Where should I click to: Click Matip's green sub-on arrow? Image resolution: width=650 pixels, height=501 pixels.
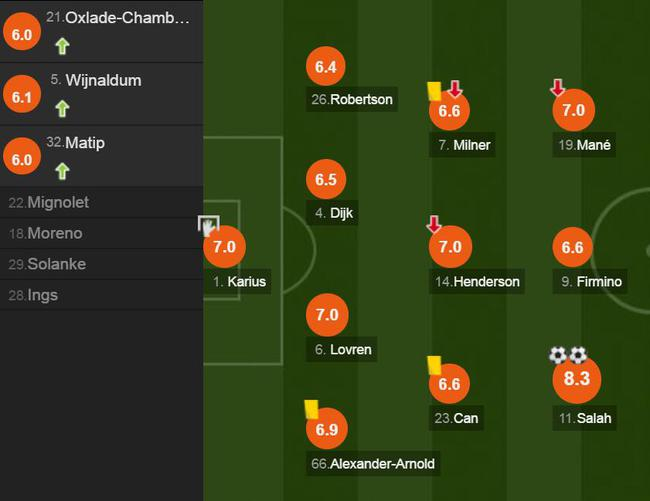62,170
